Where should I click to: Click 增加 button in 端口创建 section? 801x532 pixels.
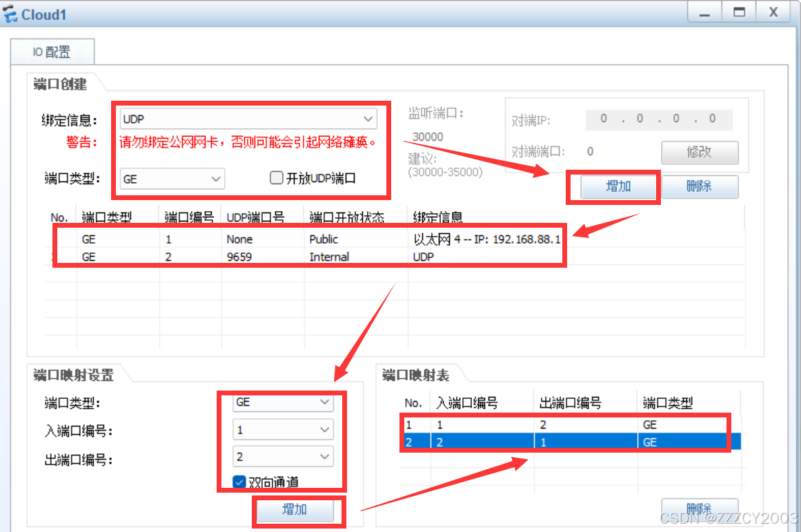618,186
